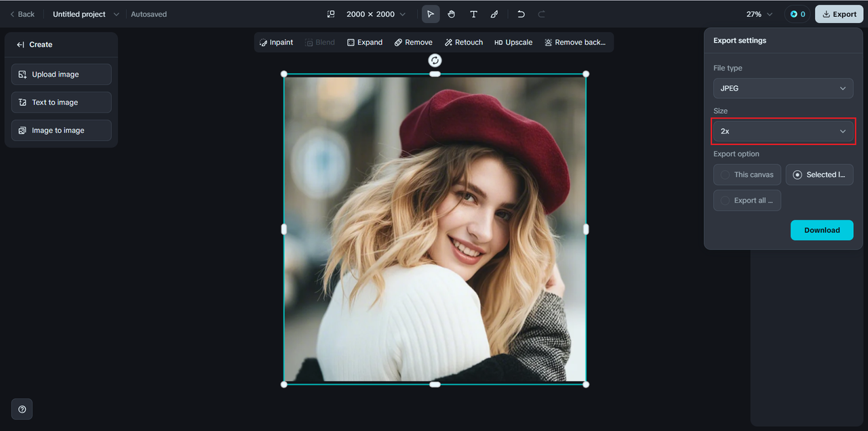Select the This canvas export option

(747, 175)
